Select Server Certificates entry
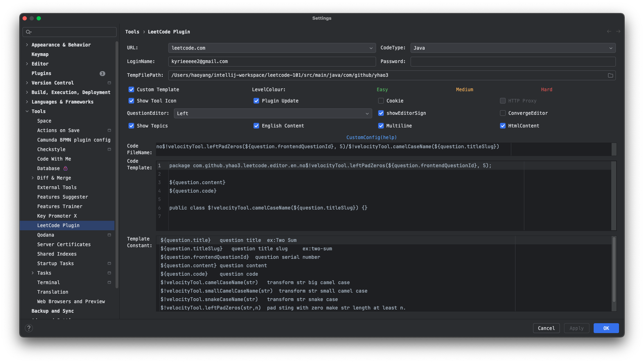This screenshot has width=644, height=363. click(x=64, y=244)
